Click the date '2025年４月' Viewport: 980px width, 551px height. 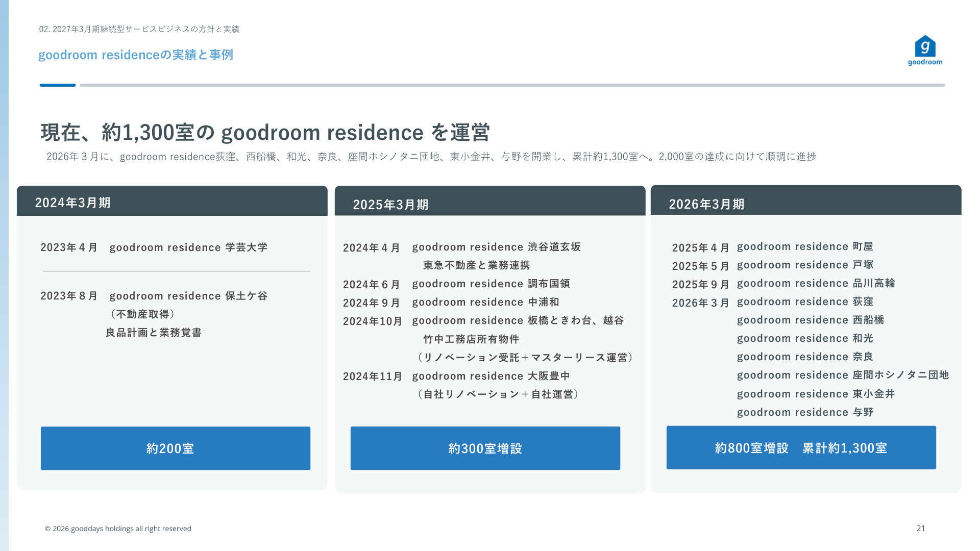coord(701,248)
